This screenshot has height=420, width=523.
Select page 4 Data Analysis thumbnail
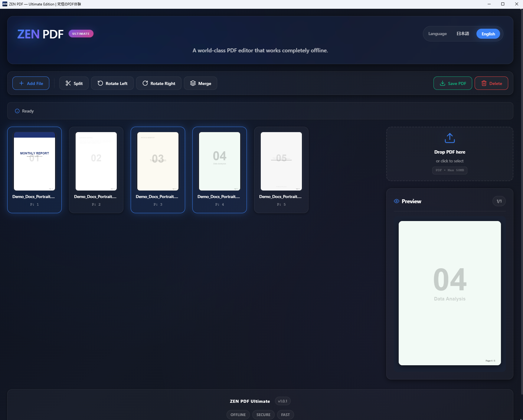click(220, 161)
